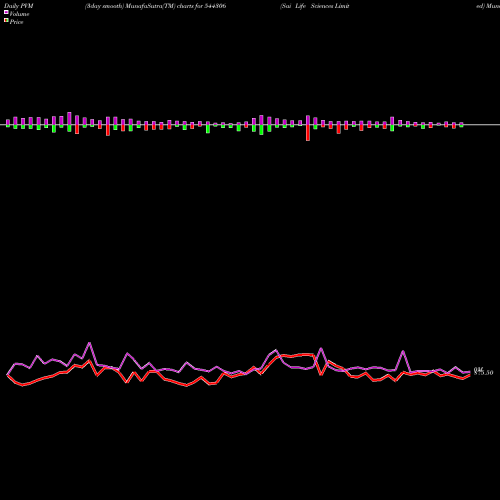Click the price value label at line end
Image resolution: width=500 pixels, height=500 pixels.
(484, 373)
